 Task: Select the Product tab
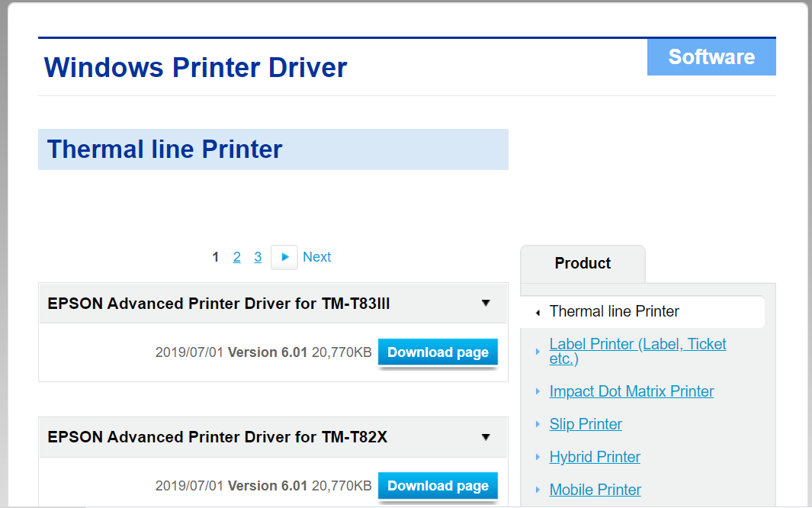(583, 263)
